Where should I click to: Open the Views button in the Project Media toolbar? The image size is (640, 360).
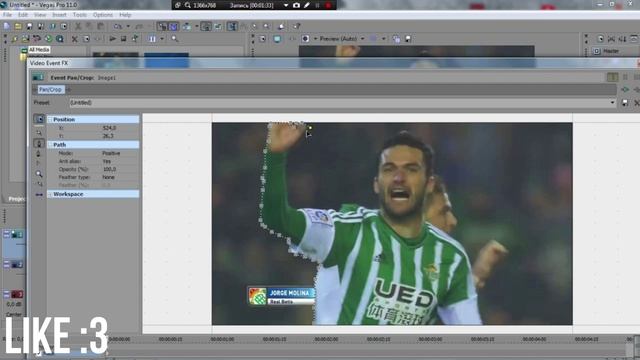(x=152, y=39)
